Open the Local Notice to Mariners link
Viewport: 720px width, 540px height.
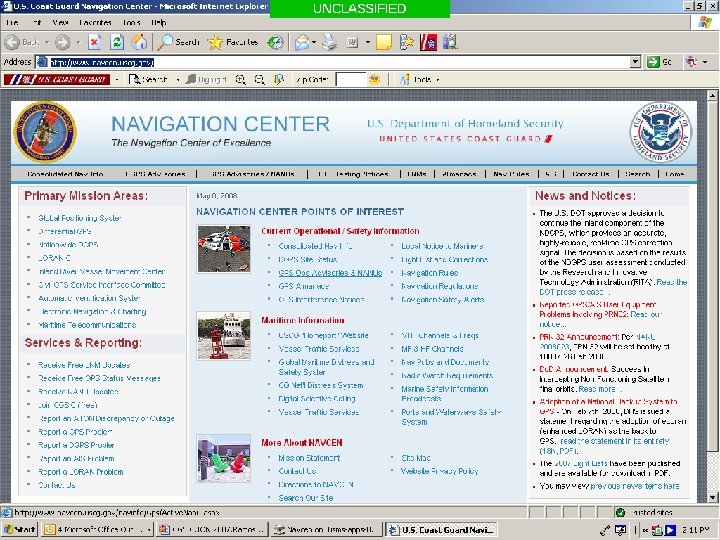[442, 246]
